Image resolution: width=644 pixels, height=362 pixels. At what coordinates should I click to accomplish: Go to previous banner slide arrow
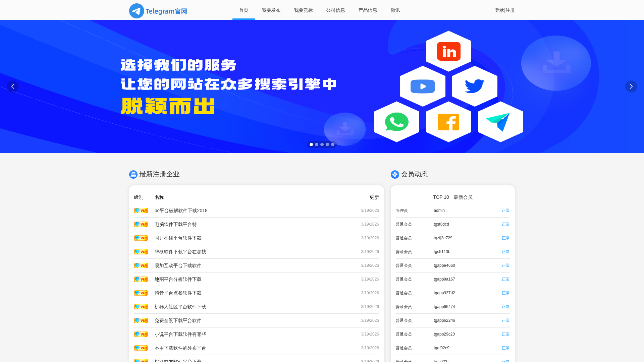coord(13,86)
